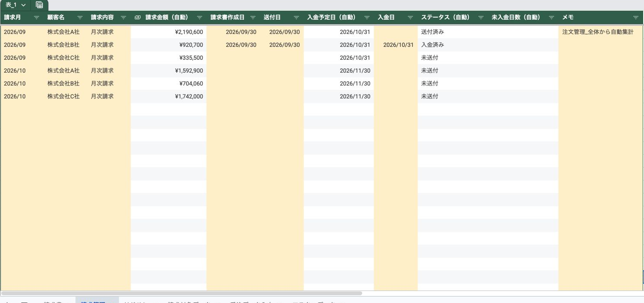Select the amount cell ¥920,700
This screenshot has width=644, height=303.
[x=169, y=45]
